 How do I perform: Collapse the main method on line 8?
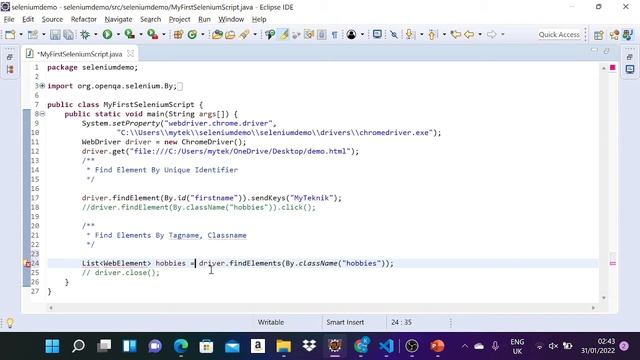pyautogui.click(x=42, y=114)
